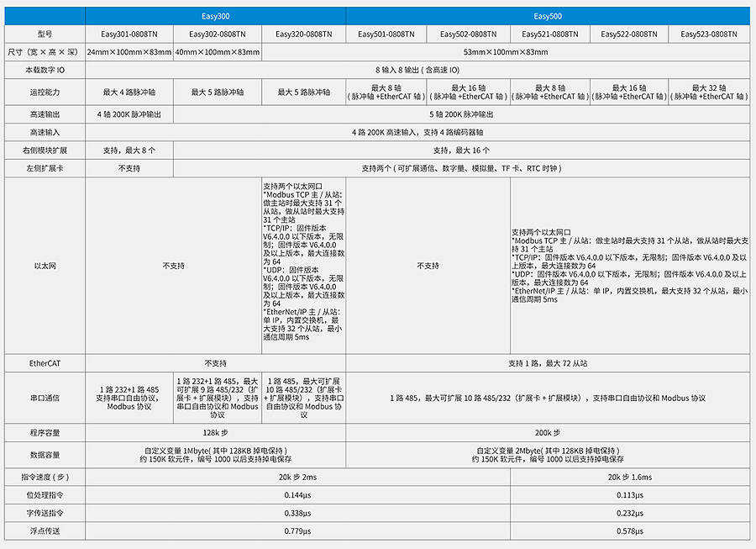Click the 运控能力 row label
Viewport: 756px width, 549px height.
(45, 92)
